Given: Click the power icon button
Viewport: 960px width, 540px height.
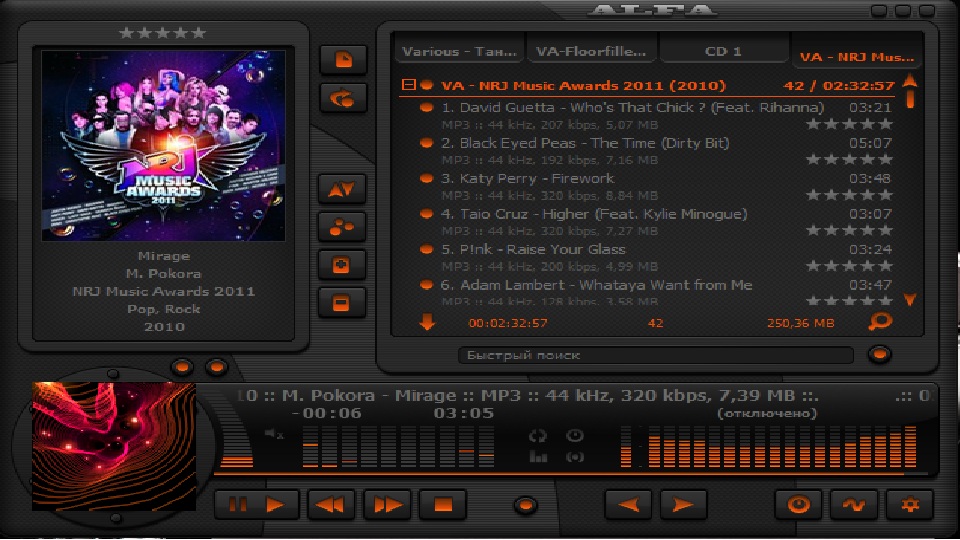Looking at the screenshot, I should tap(798, 505).
